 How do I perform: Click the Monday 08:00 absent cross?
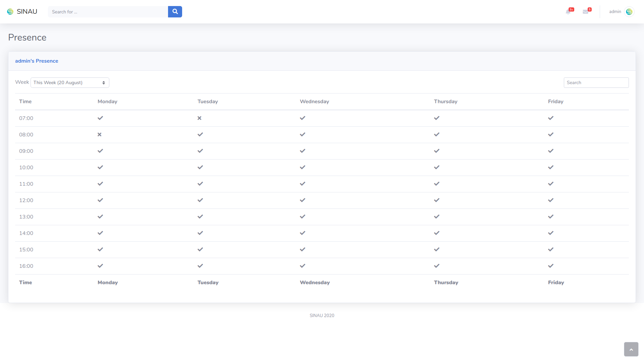click(99, 134)
